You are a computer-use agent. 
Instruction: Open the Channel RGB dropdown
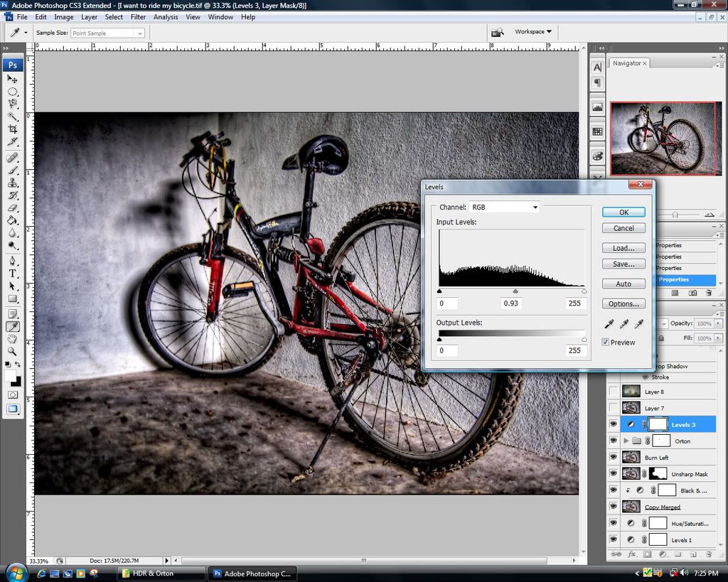[x=505, y=208]
